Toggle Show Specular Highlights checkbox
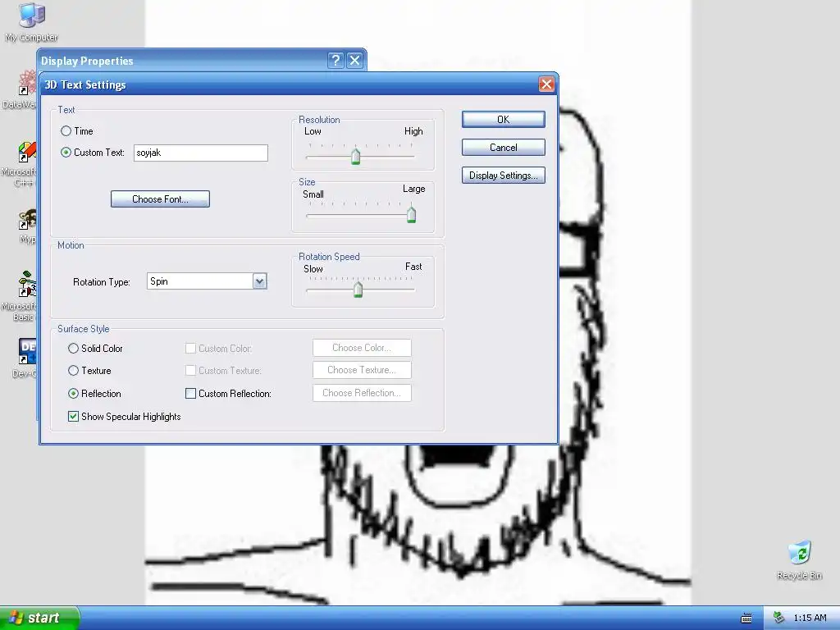 click(73, 416)
